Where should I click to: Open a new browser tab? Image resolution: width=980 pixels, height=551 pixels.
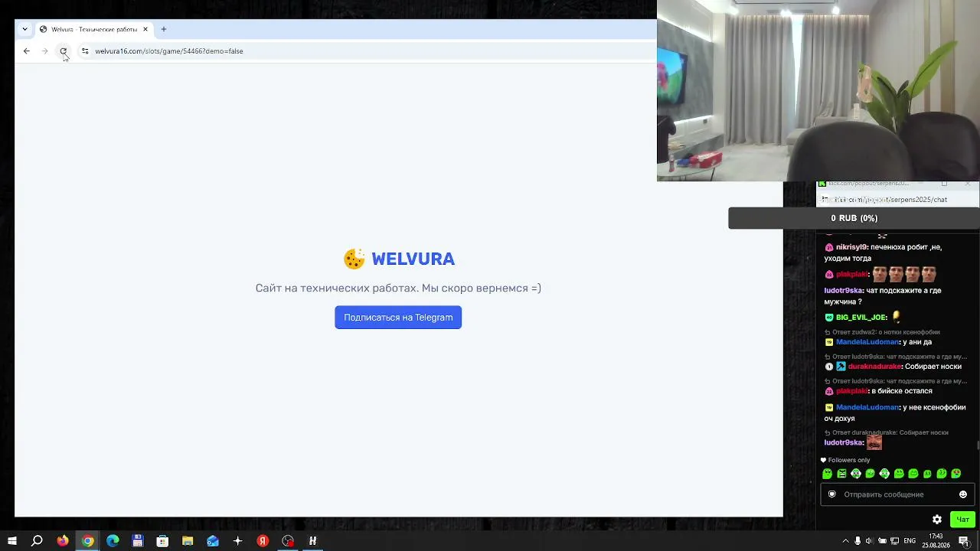(x=164, y=29)
